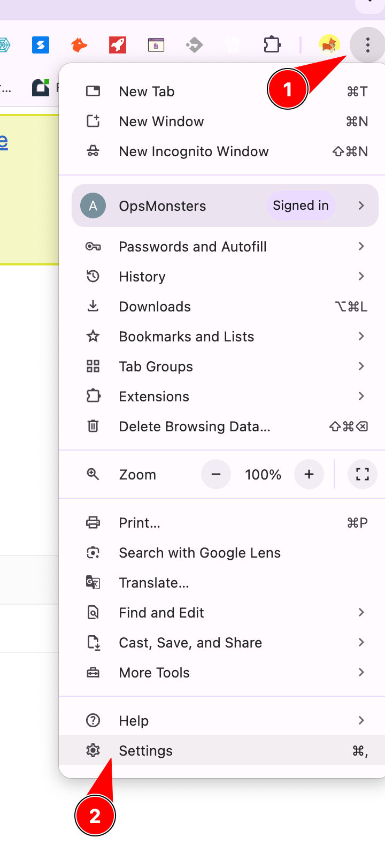Open the Extensions puzzle icon in toolbar
This screenshot has height=868, width=385.
[272, 45]
